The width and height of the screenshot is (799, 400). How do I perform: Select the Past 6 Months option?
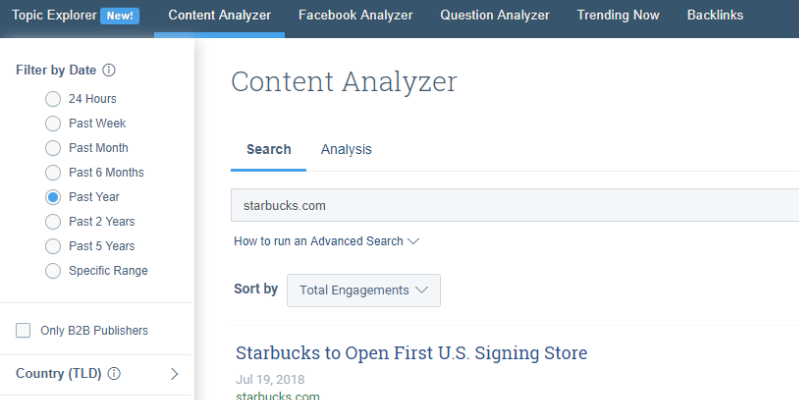(x=53, y=172)
